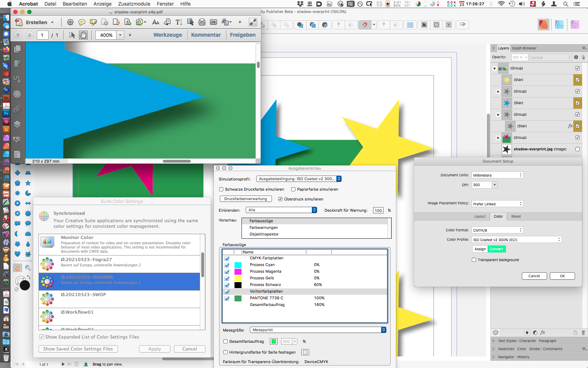Select the double arrow shape tool
This screenshot has height=368, width=588.
(28, 203)
